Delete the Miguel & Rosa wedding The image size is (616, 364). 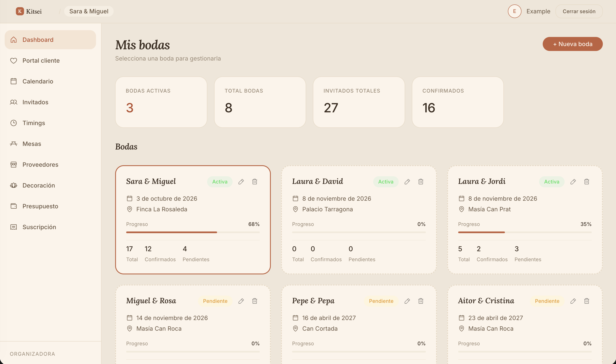255,301
